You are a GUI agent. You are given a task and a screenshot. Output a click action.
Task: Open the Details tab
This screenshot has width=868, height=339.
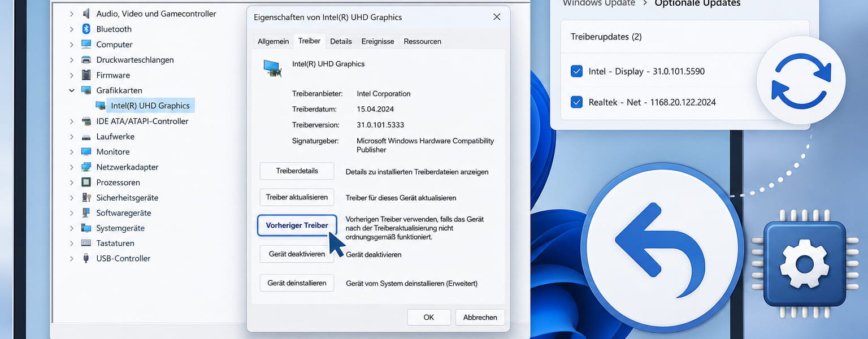(x=341, y=41)
